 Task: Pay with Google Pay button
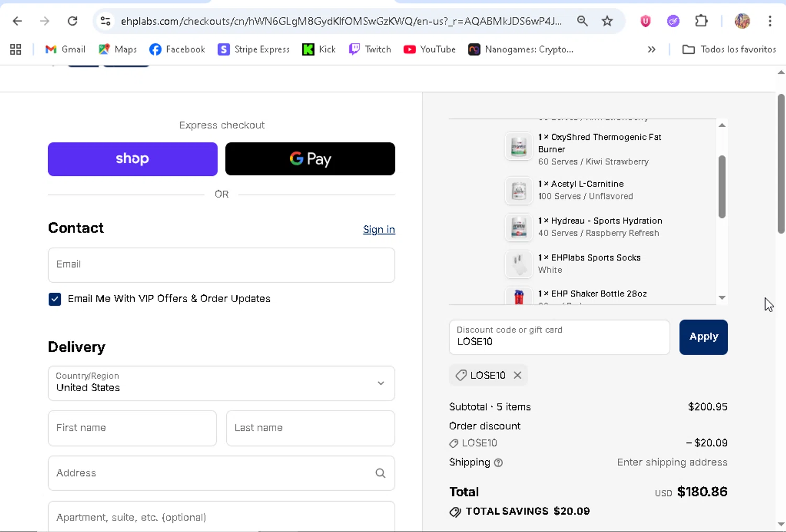click(310, 159)
